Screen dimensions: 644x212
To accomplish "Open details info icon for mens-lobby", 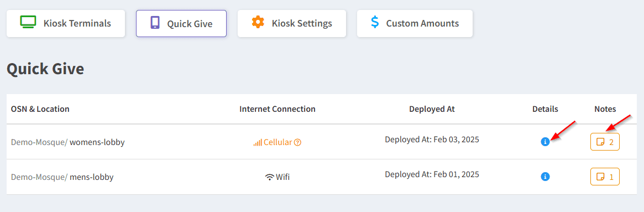I will 545,177.
